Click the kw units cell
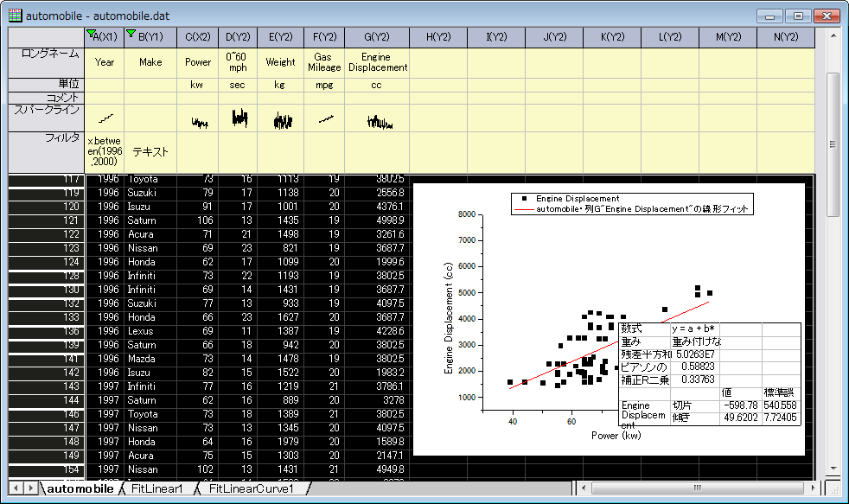The width and height of the screenshot is (849, 504). coord(198,85)
